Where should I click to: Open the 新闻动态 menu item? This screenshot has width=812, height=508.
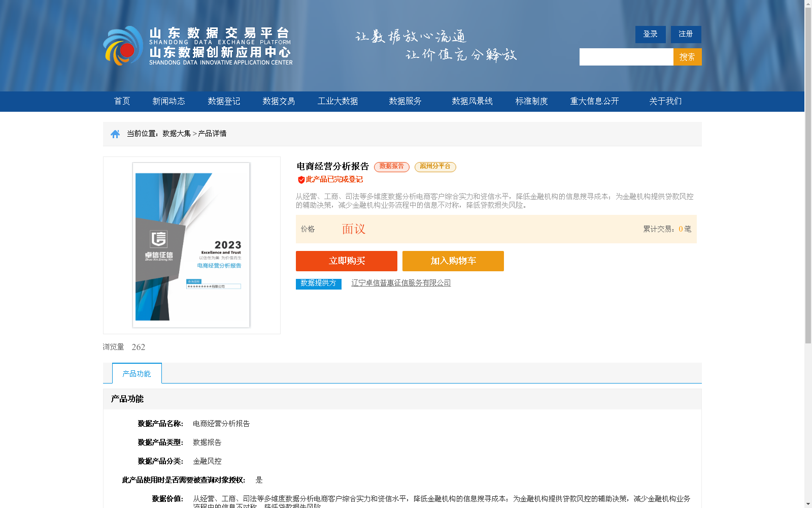(x=169, y=101)
